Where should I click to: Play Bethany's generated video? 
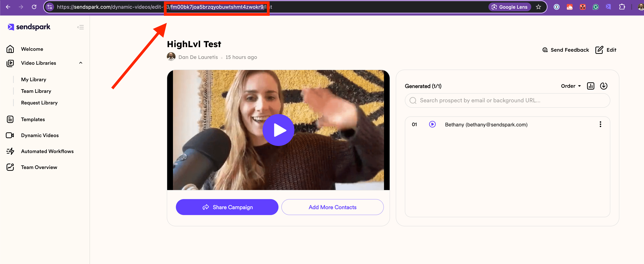[x=432, y=124]
